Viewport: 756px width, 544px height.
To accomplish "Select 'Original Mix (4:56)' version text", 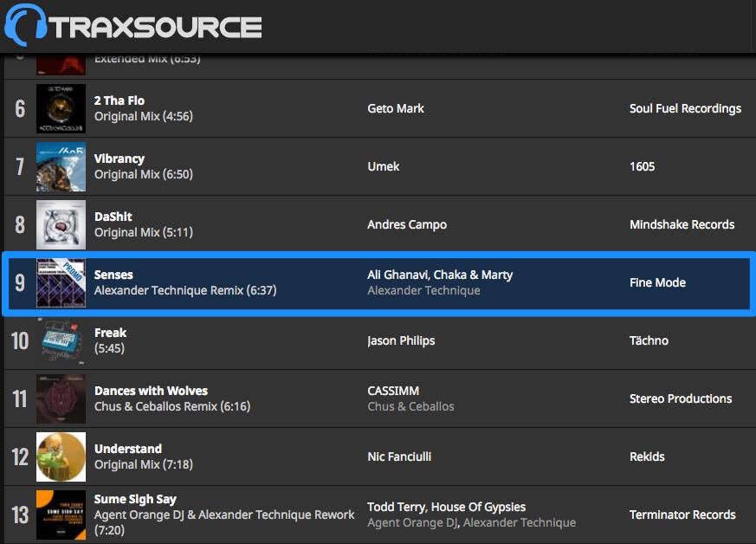I will coord(144,116).
